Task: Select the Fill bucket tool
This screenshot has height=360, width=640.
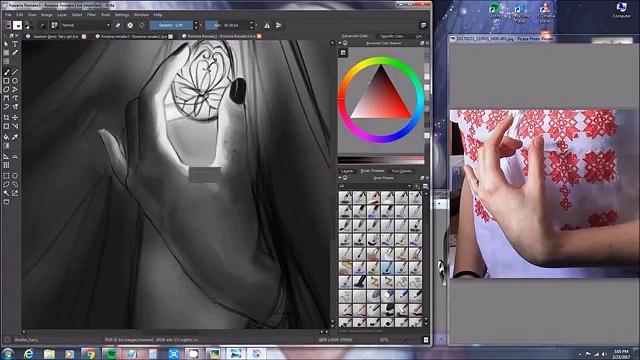Action: pos(6,137)
